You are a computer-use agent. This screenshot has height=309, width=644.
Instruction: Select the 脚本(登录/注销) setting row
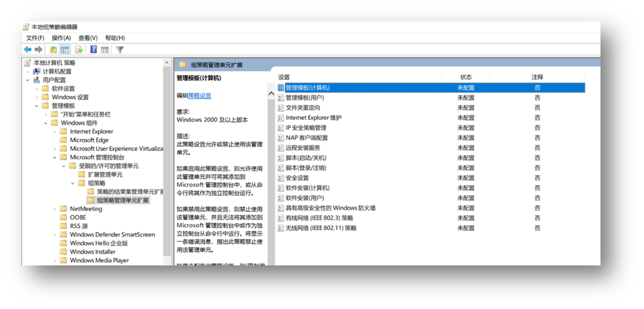click(431, 168)
